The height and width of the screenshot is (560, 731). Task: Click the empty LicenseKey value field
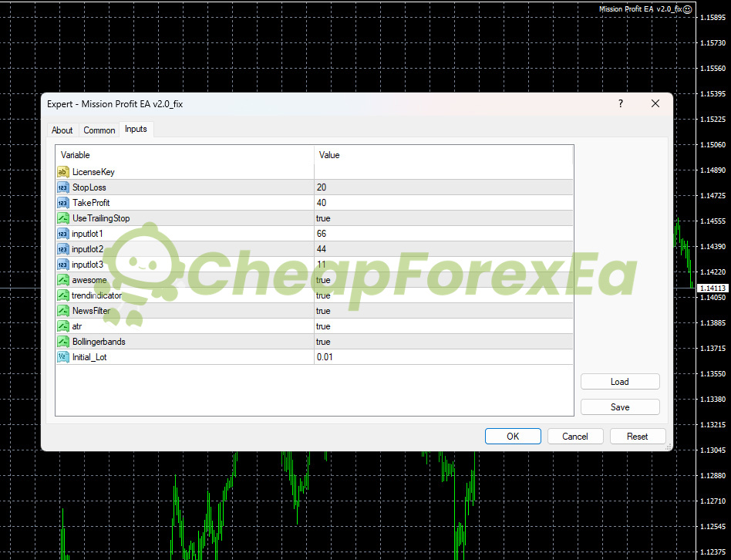pos(443,172)
